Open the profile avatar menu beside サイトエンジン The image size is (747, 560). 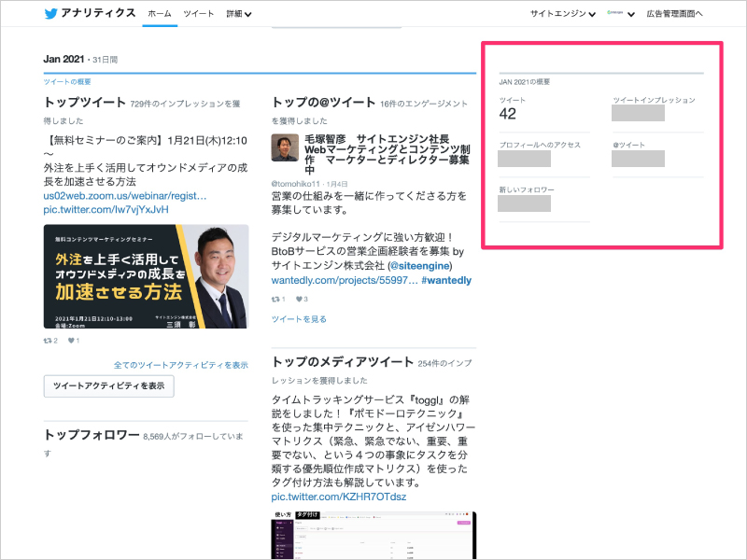620,13
